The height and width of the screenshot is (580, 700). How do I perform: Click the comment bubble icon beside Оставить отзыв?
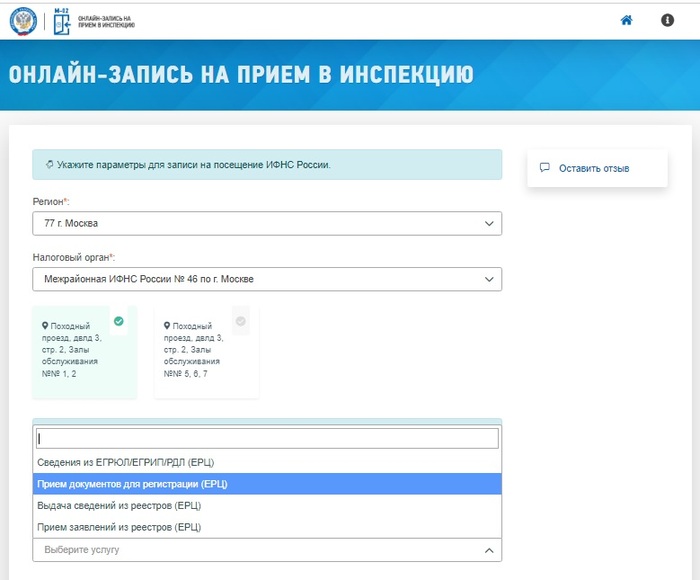545,168
